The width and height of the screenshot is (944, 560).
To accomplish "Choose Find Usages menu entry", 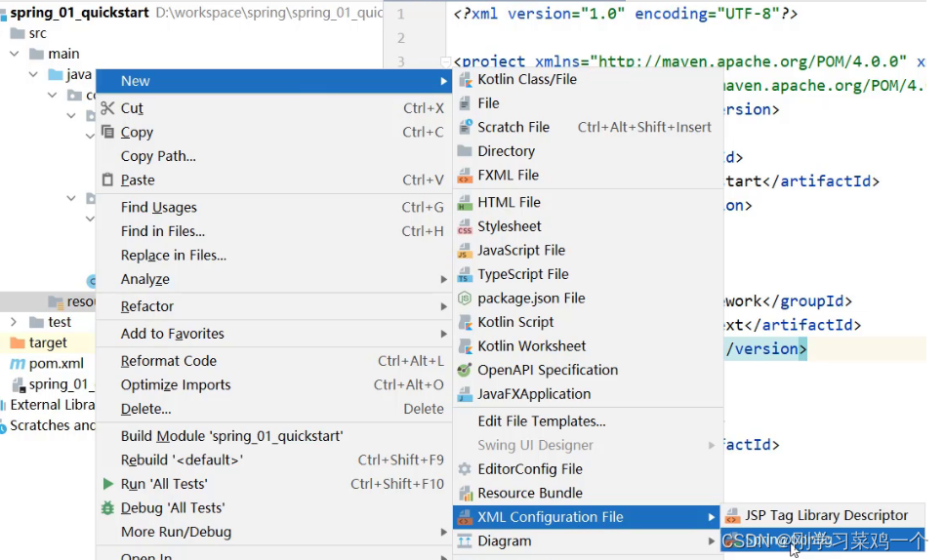I will [274, 208].
